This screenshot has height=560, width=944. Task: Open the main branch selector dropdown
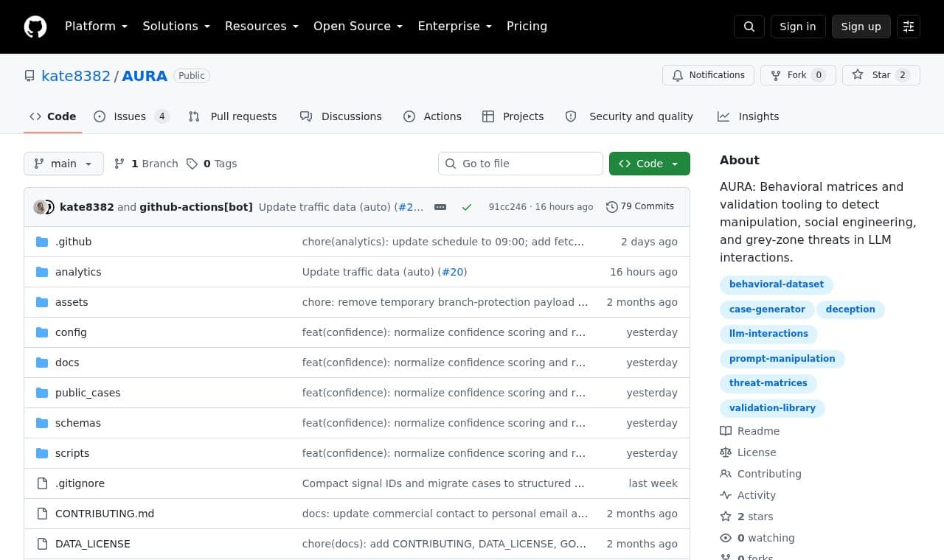[63, 164]
